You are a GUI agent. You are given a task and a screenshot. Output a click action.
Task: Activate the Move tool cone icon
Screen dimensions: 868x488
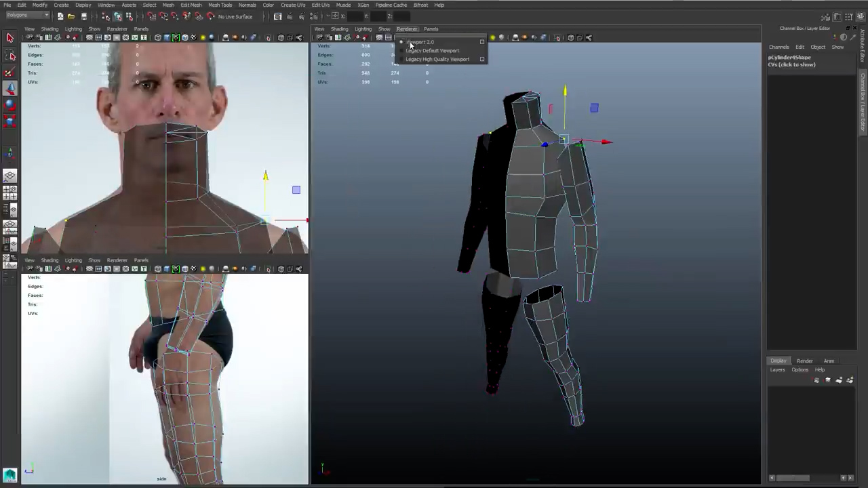[9, 89]
